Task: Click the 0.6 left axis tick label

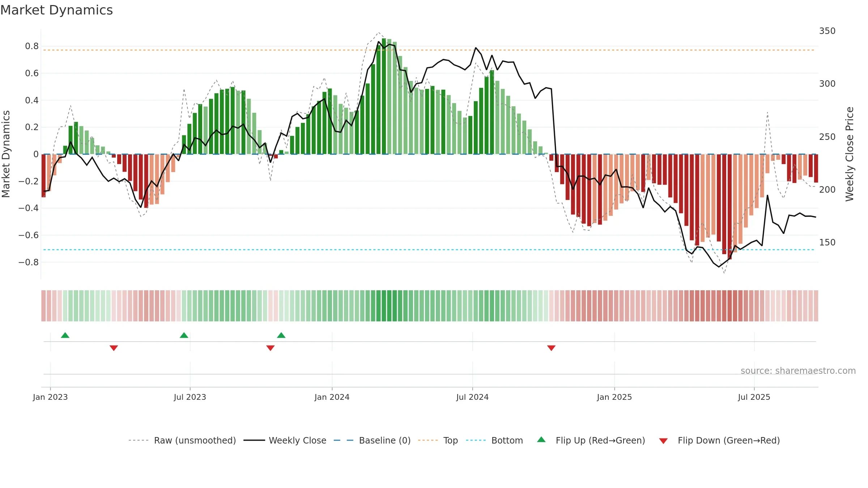Action: coord(32,73)
